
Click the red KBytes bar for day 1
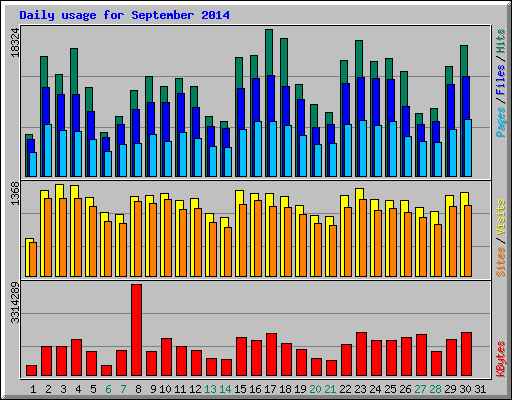coord(31,370)
